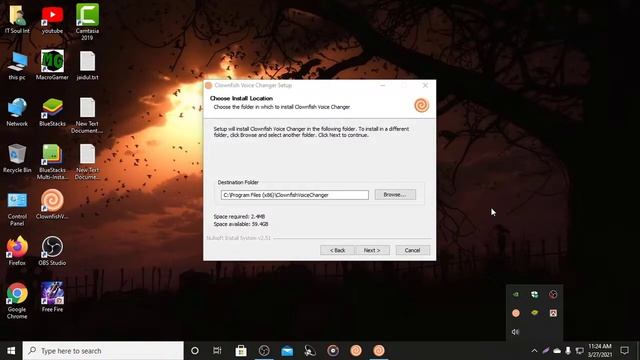Open OneDrive cloud icon in system tray

point(557,351)
